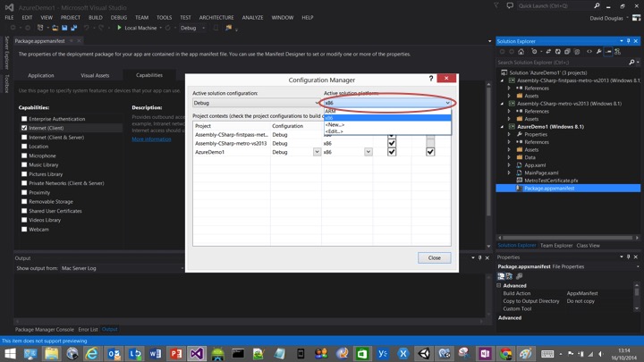Enable the Webcam capability checkbox
Viewport: 644px width, 362px height.
click(24, 229)
